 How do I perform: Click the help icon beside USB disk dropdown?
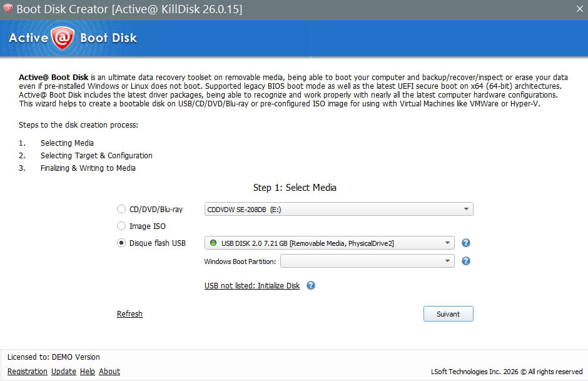(x=465, y=243)
